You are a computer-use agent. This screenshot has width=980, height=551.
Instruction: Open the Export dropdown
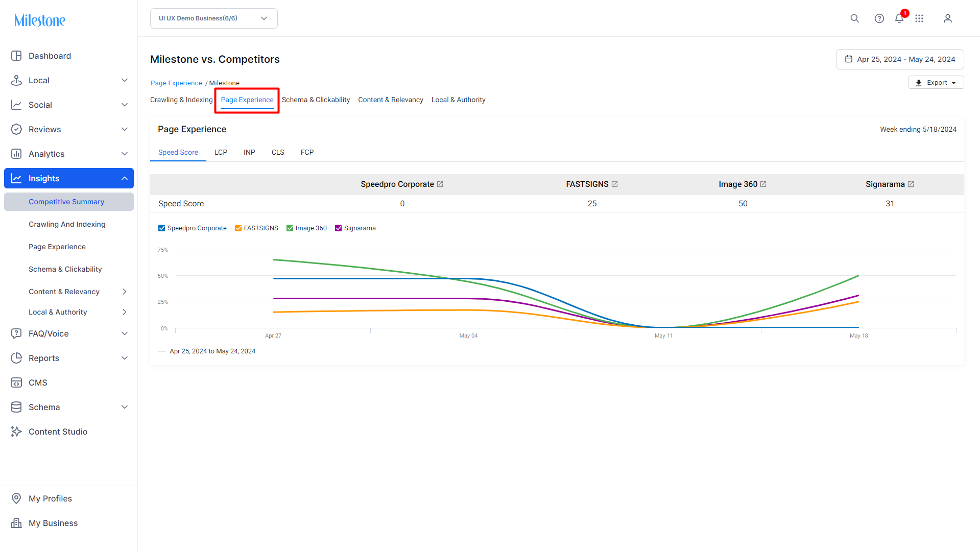(936, 83)
